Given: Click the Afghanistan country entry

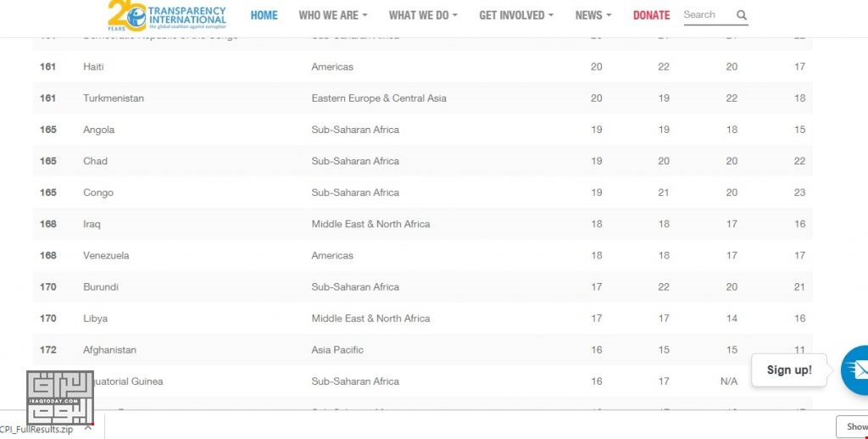Looking at the screenshot, I should tap(109, 350).
